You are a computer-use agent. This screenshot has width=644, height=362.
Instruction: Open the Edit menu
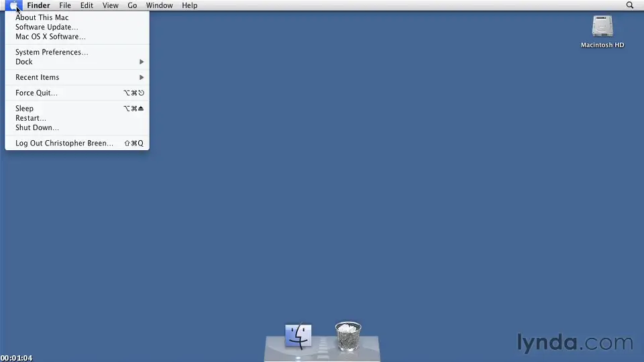tap(87, 5)
